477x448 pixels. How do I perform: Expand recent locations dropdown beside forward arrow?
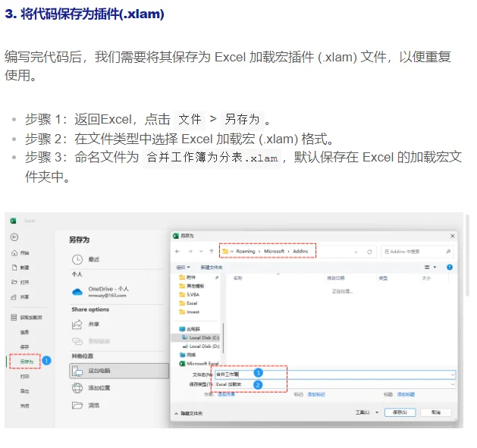tap(201, 252)
